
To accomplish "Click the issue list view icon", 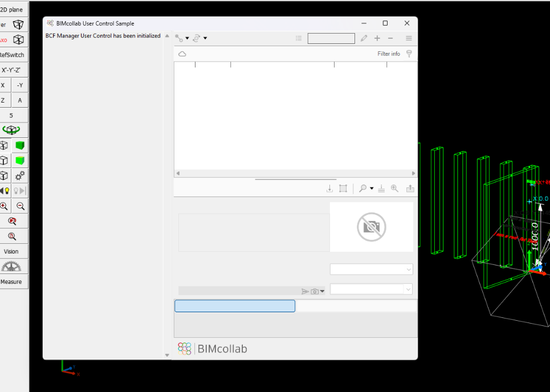I will pyautogui.click(x=299, y=38).
